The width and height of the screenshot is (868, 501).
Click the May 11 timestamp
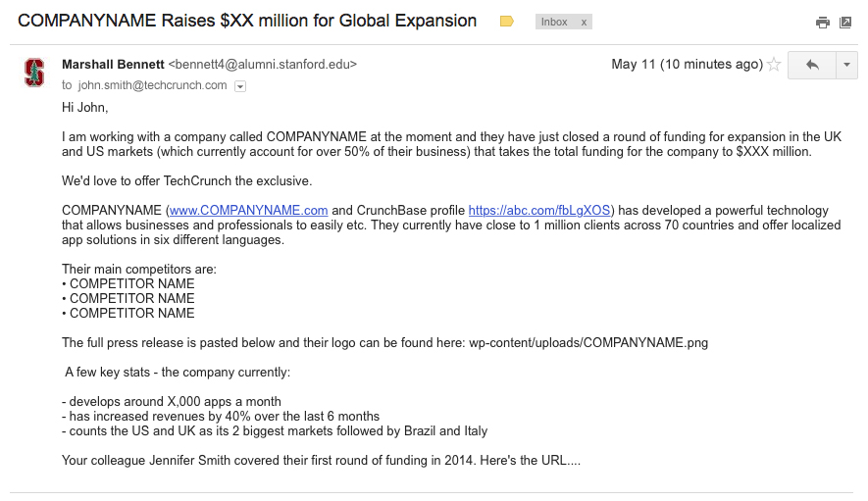coord(686,65)
